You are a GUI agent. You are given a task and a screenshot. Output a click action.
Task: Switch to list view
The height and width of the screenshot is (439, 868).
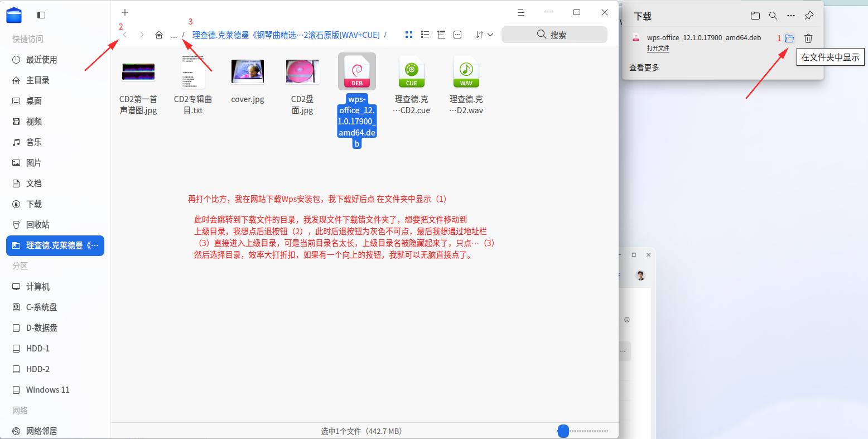[x=425, y=35]
